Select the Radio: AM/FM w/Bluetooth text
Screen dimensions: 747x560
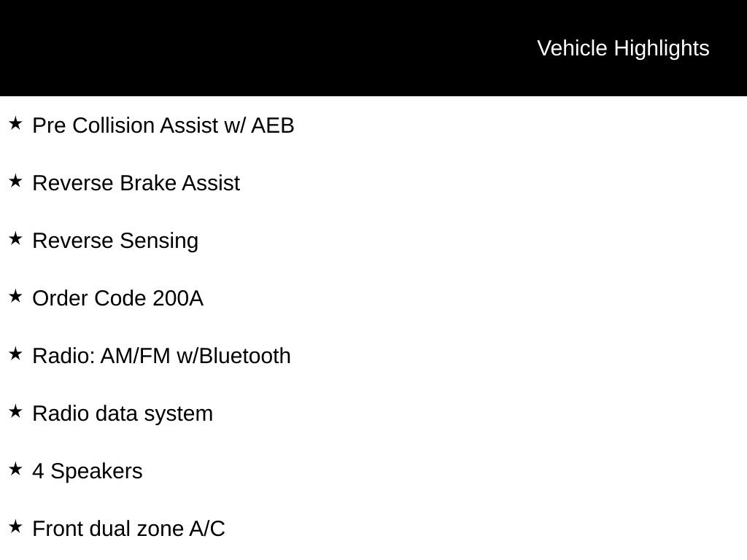(161, 356)
